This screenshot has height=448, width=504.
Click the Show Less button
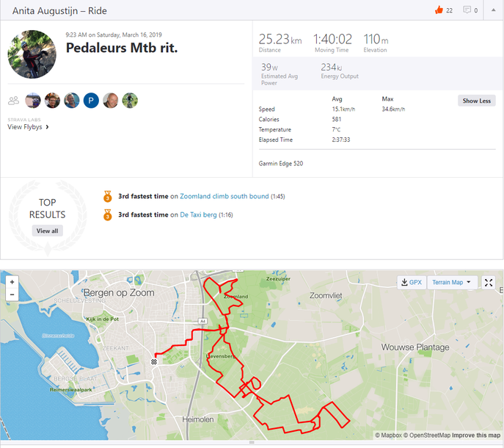[477, 101]
